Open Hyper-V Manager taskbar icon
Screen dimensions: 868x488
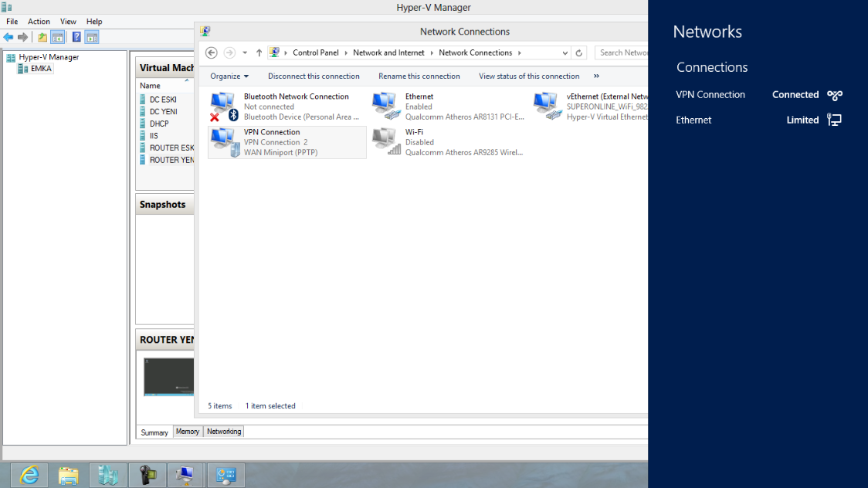[108, 476]
